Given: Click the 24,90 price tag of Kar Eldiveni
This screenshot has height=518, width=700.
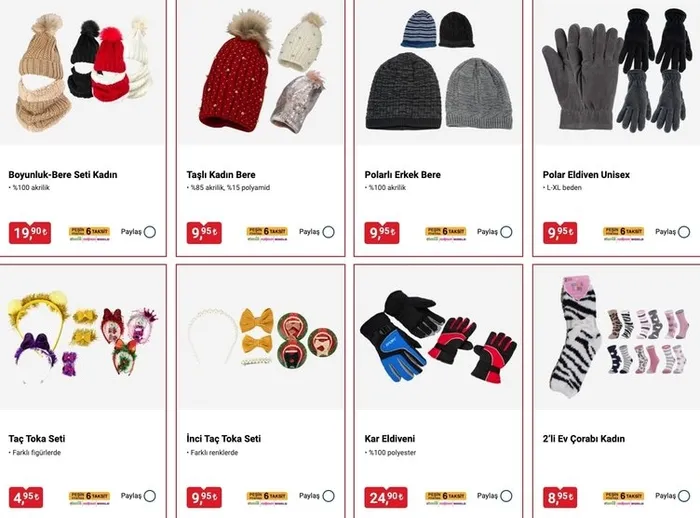Looking at the screenshot, I should pyautogui.click(x=386, y=497).
